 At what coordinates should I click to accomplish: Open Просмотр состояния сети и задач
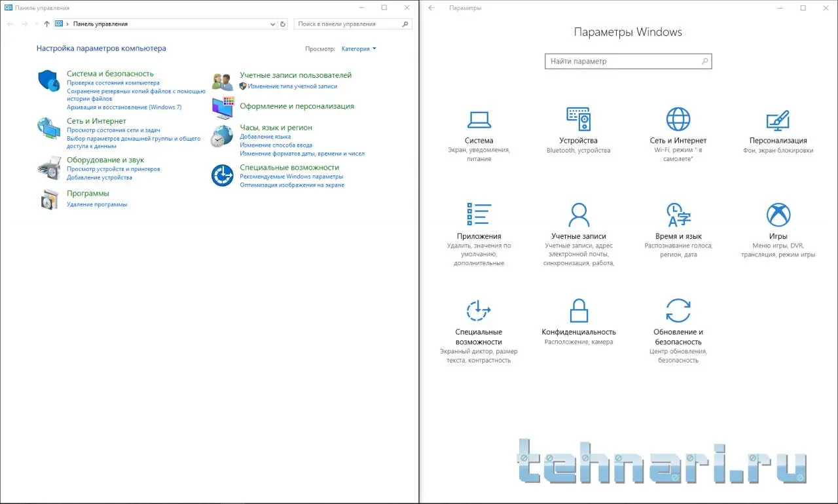point(113,130)
